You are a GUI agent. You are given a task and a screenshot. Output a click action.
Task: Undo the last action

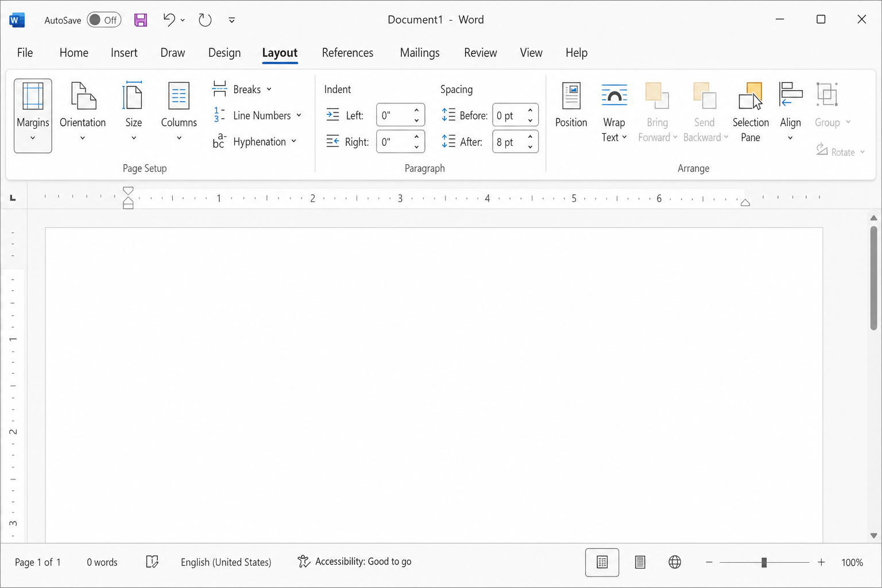point(169,20)
